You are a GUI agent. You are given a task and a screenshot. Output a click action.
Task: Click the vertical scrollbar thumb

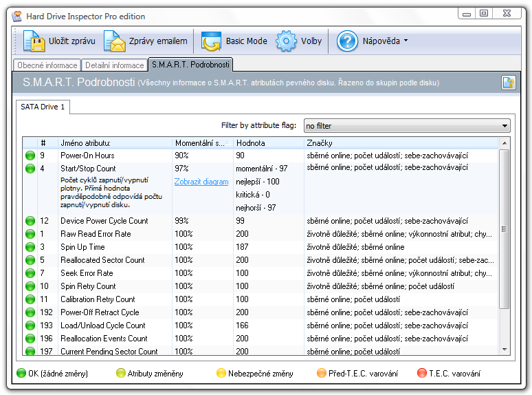point(505,229)
